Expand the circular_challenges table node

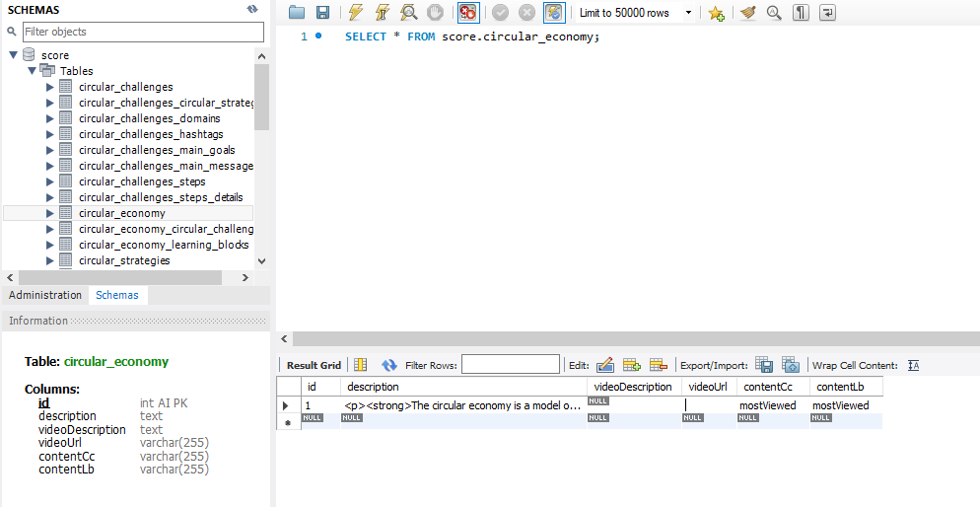coord(50,87)
